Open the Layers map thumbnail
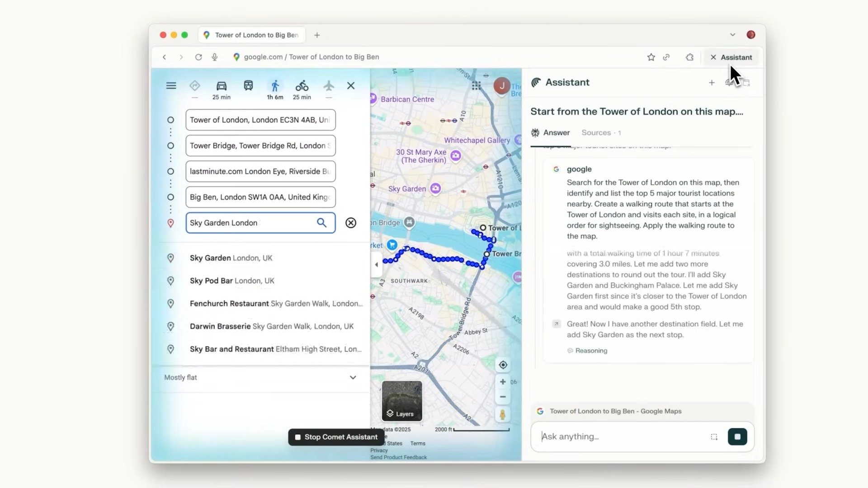Image resolution: width=868 pixels, height=488 pixels. [x=402, y=401]
